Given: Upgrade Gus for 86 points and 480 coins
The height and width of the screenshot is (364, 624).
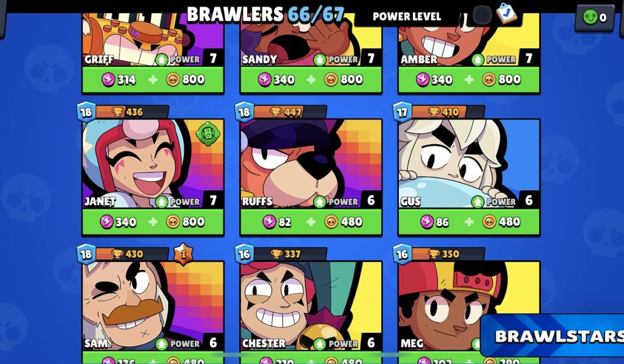Looking at the screenshot, I should point(469,222).
